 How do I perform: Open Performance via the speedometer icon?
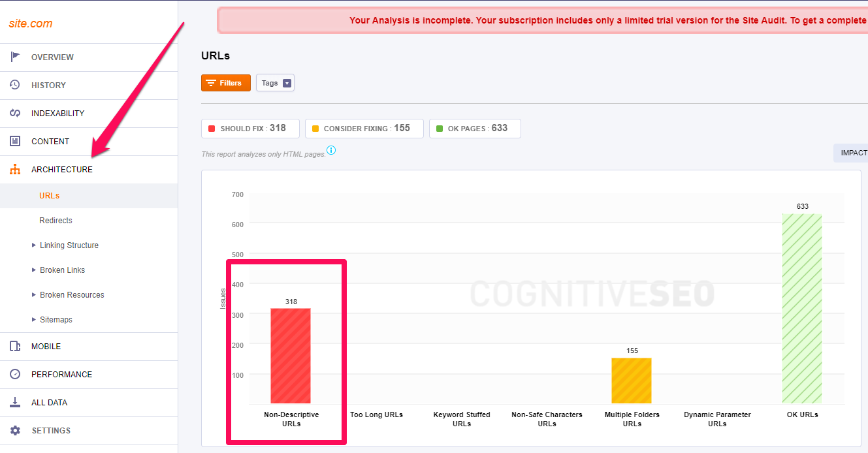pyautogui.click(x=15, y=374)
